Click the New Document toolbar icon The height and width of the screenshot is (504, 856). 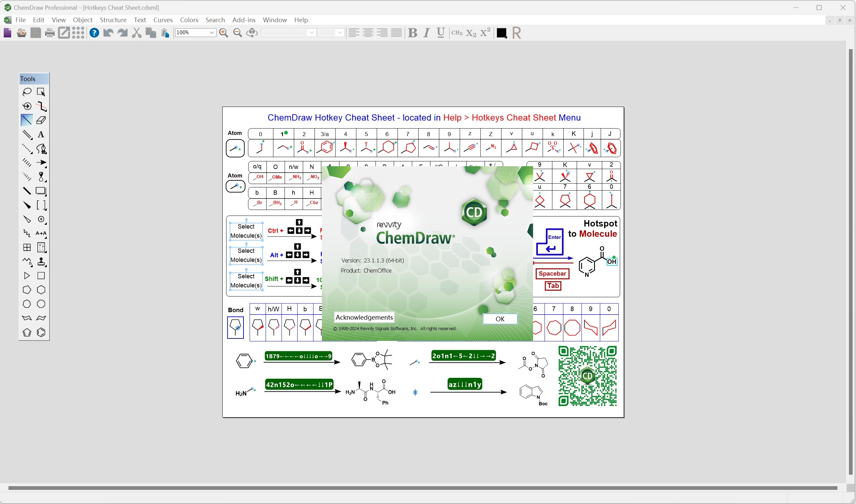pyautogui.click(x=7, y=33)
